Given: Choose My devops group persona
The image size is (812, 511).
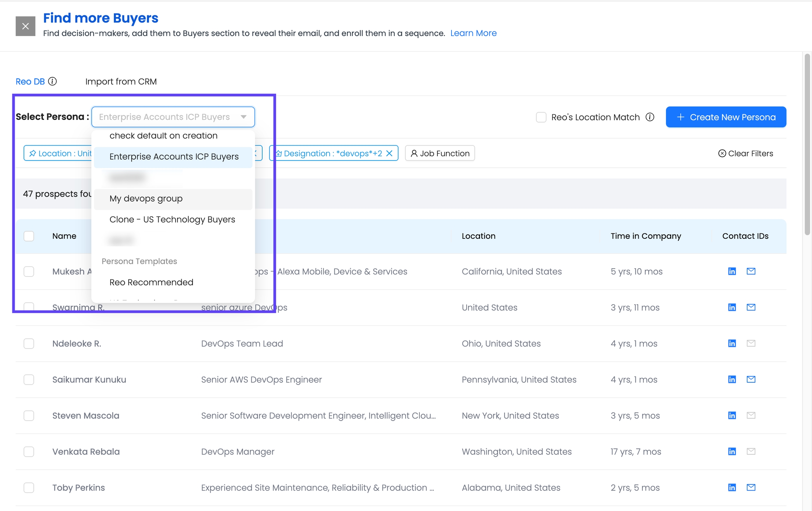Looking at the screenshot, I should 146,199.
